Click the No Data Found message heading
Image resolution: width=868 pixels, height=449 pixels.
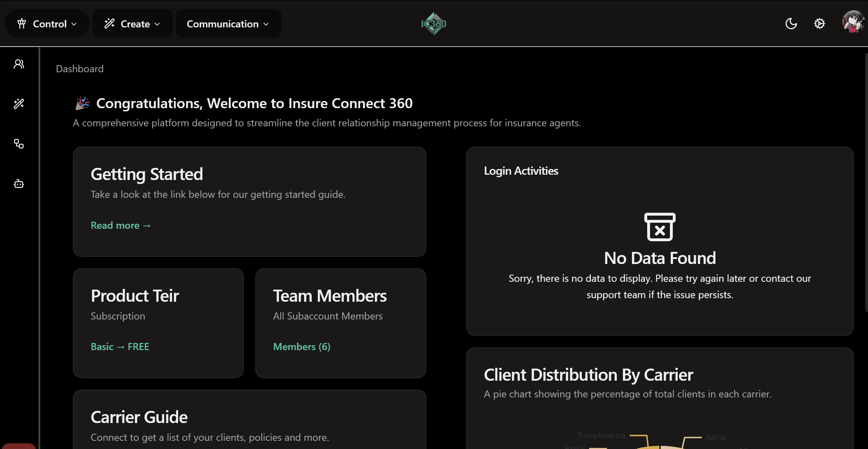[x=660, y=258]
